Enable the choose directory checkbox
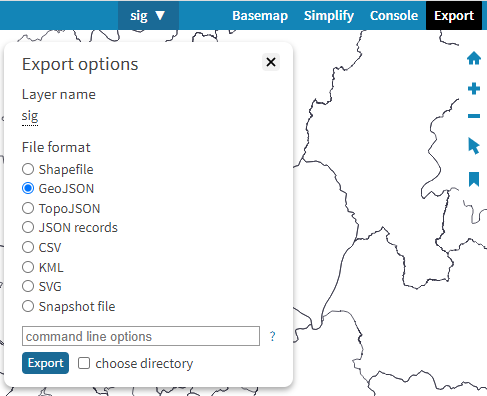Screen dimensions: 487x396 [84, 363]
